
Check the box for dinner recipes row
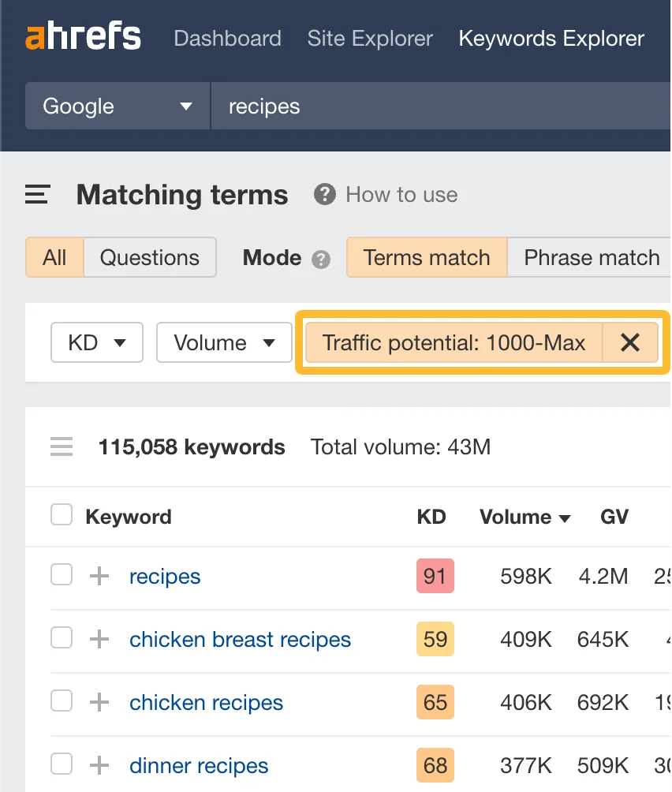click(62, 764)
